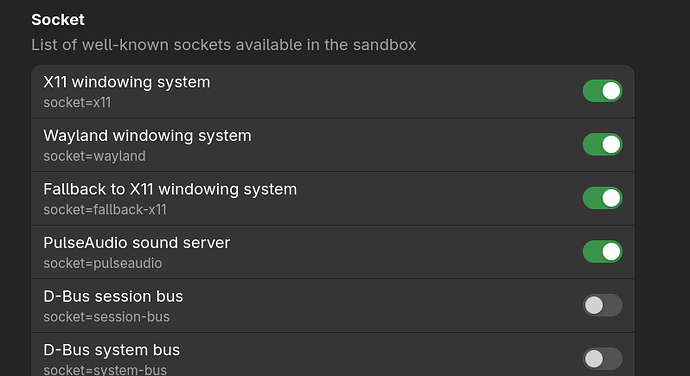The width and height of the screenshot is (690, 376).
Task: Click the socket=system-bus subtitle text
Action: point(105,370)
